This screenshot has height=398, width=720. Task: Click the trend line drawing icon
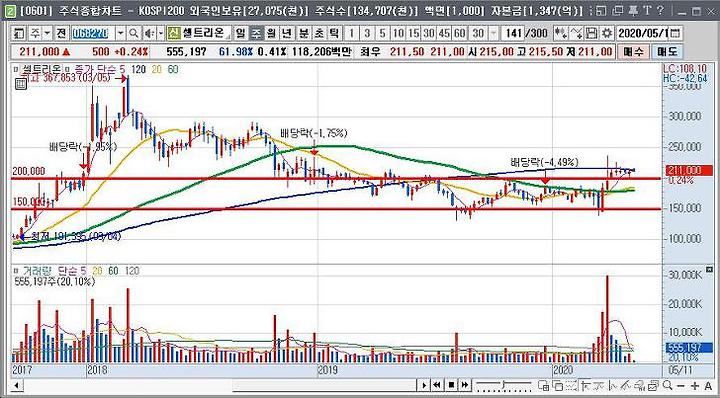tap(613, 386)
